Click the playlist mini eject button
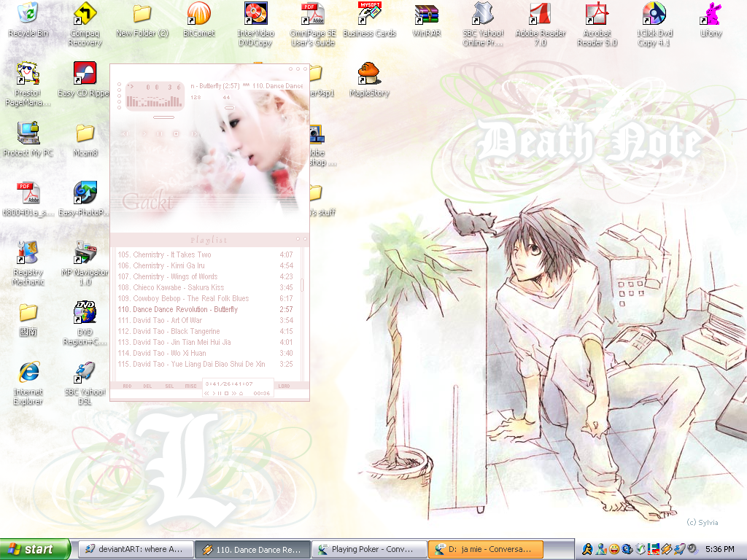Viewport: 747px width, 560px height. (241, 393)
